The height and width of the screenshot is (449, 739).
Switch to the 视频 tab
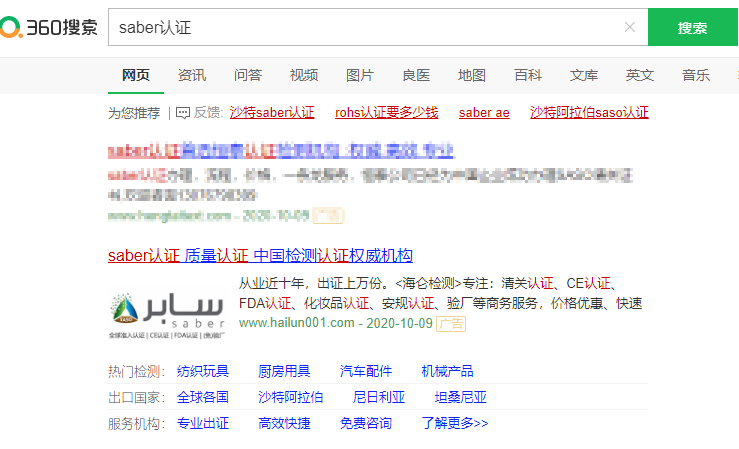304,75
